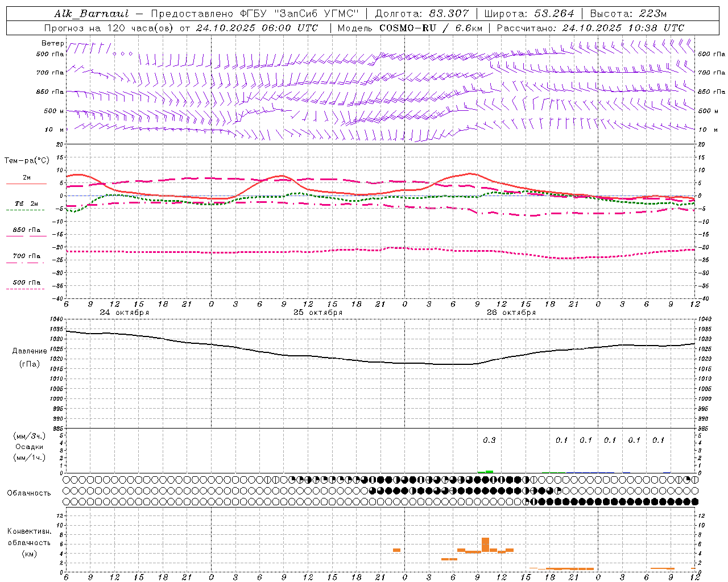This screenshot has height=582, width=728.
Task: Click the 700 гПа temperature legend line
Action: pyautogui.click(x=26, y=262)
